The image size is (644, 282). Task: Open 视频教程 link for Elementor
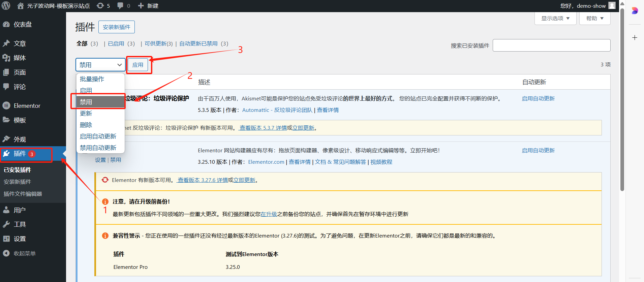click(381, 162)
